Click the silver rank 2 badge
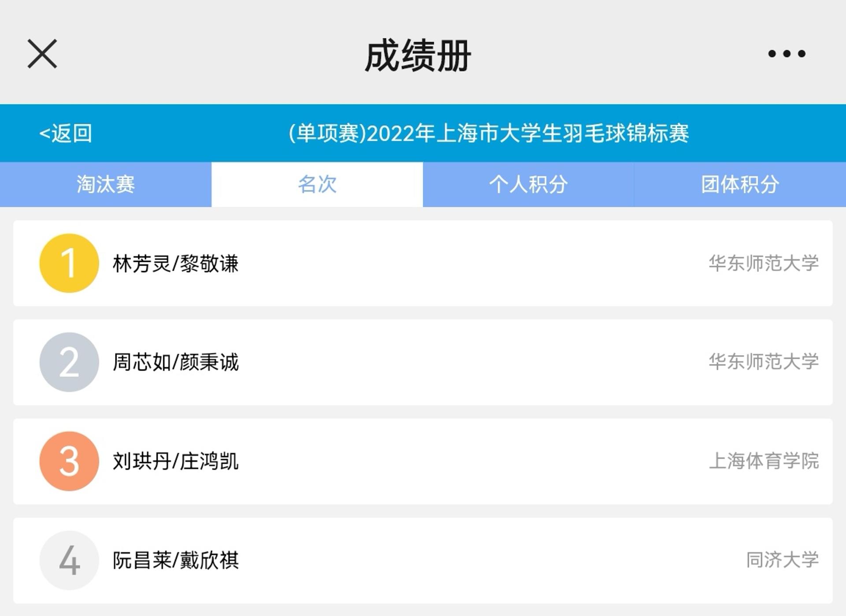 [69, 362]
